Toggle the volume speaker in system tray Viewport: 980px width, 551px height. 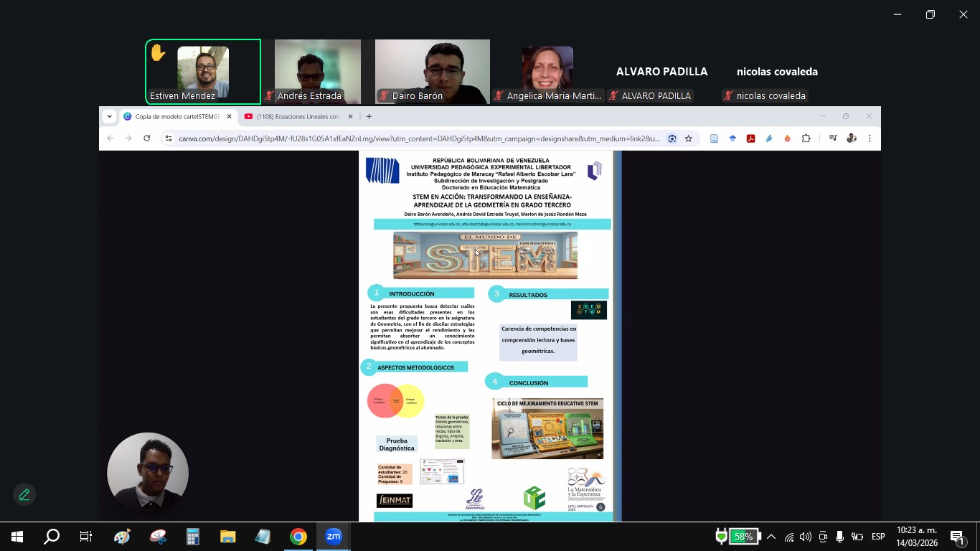pyautogui.click(x=805, y=537)
